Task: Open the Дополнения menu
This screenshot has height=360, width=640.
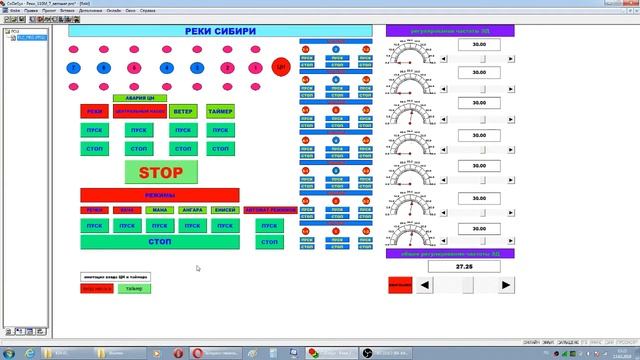Action: click(90, 11)
